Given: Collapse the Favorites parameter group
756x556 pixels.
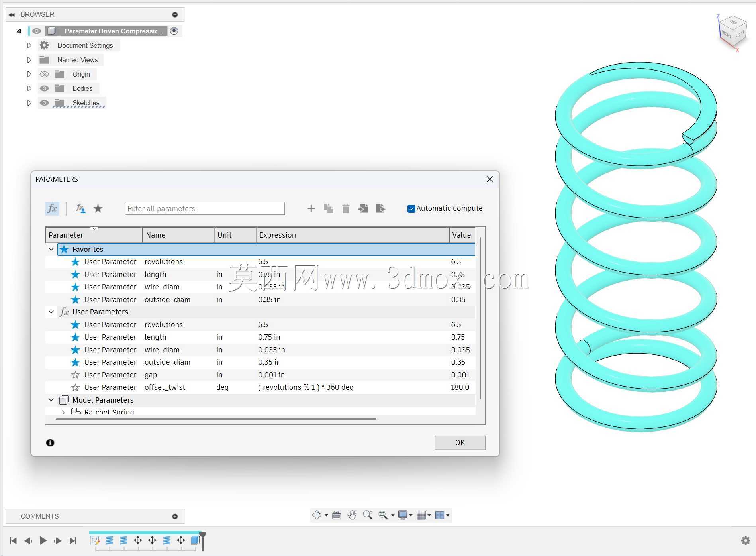Looking at the screenshot, I should pyautogui.click(x=51, y=249).
